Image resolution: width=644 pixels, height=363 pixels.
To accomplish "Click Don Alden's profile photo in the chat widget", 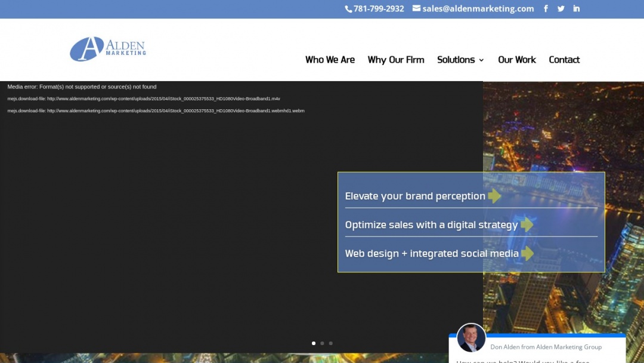I will [x=471, y=338].
